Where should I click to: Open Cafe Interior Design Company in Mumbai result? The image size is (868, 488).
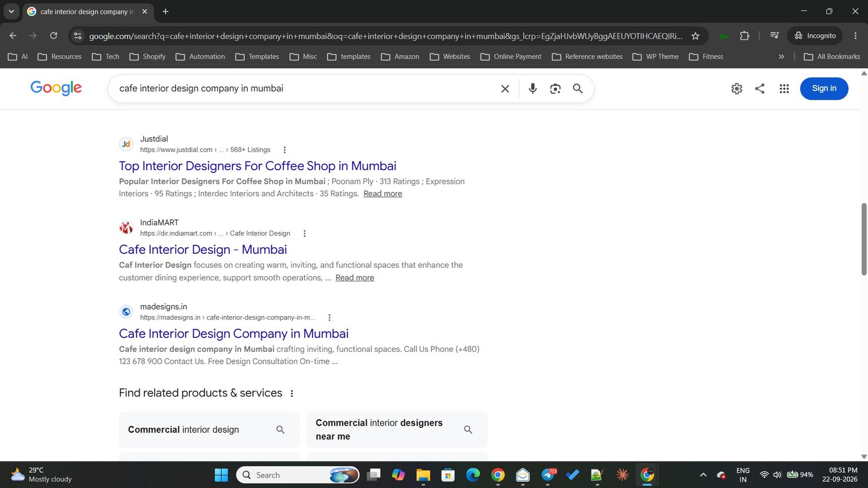tap(234, 333)
